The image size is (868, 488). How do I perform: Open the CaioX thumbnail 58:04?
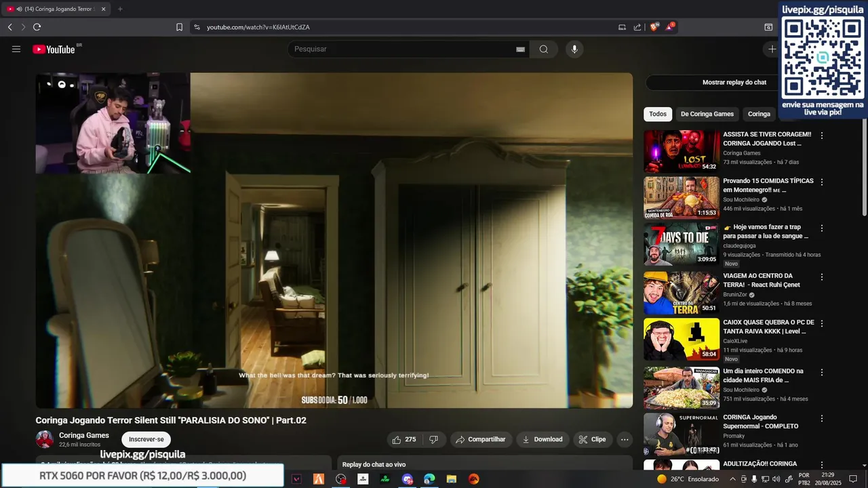tap(682, 340)
